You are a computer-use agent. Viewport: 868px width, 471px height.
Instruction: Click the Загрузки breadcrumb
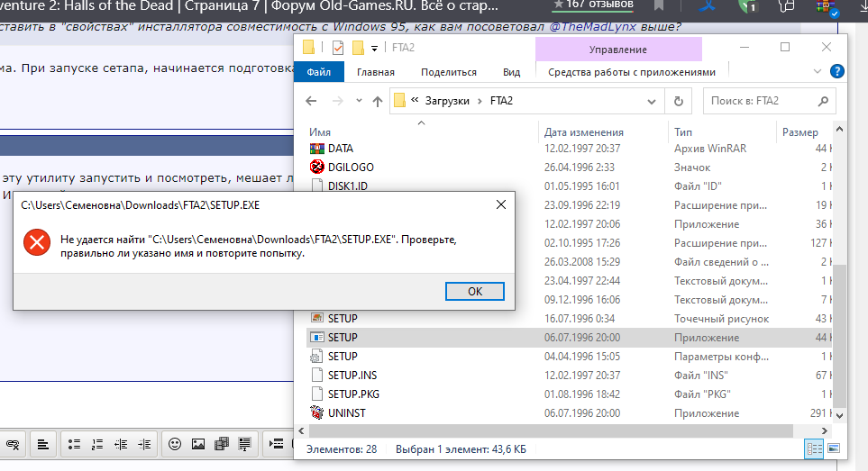(x=447, y=101)
